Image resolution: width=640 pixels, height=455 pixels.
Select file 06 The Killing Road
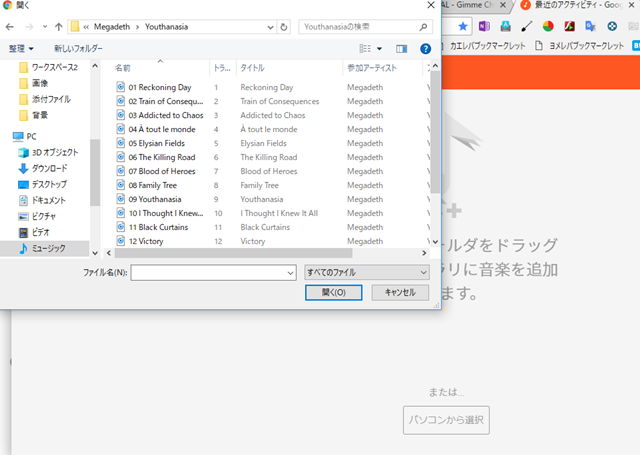pos(160,157)
